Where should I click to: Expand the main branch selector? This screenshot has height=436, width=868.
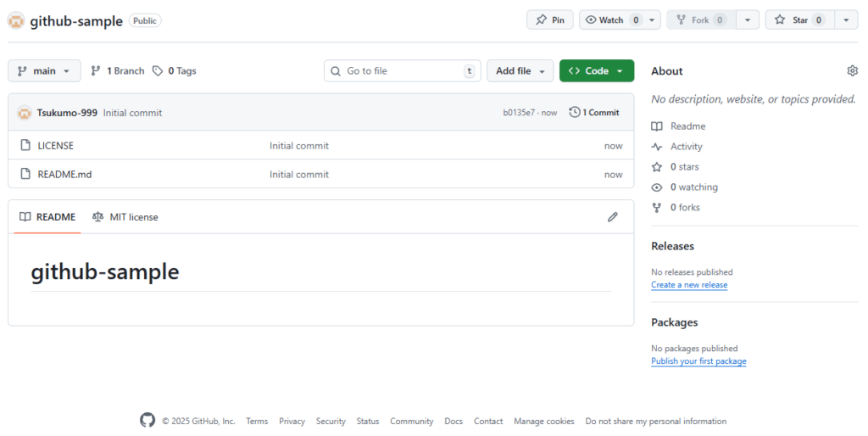click(x=44, y=71)
